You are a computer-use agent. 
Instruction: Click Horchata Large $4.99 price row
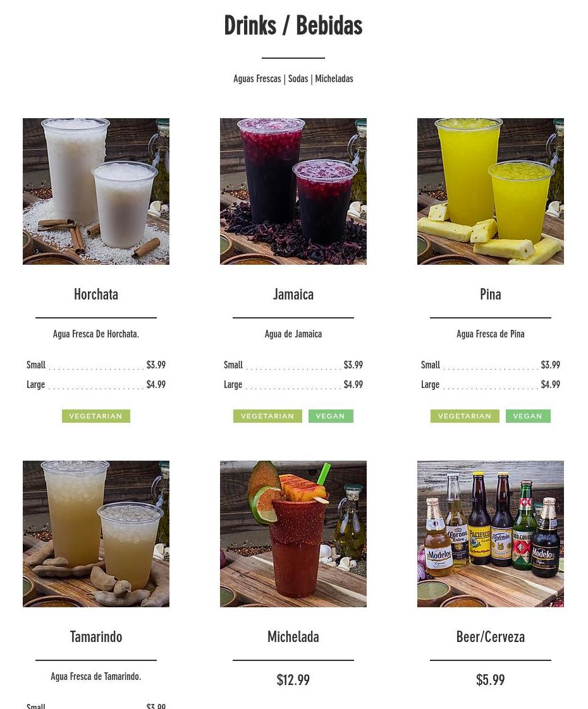pos(96,384)
